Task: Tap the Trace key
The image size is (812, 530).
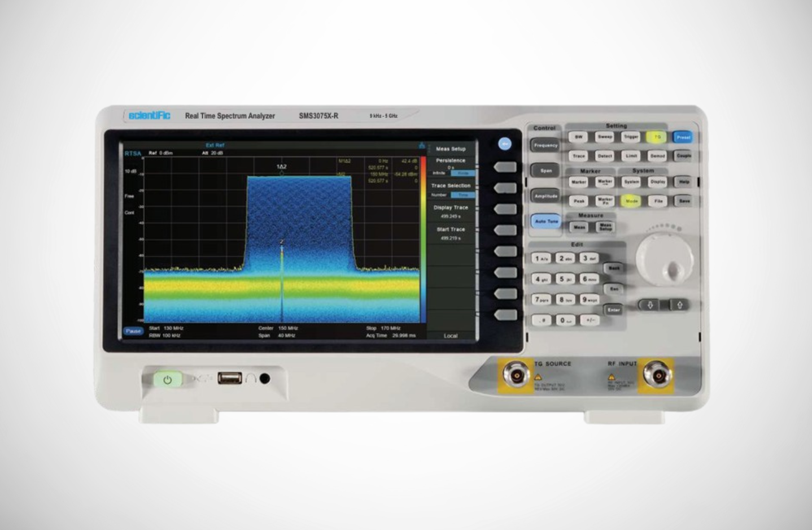Action: (x=579, y=155)
